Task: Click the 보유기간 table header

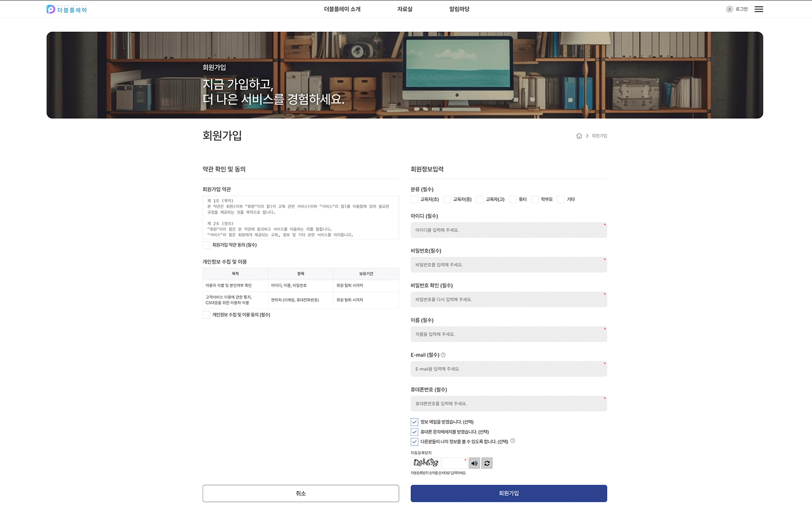Action: click(366, 274)
